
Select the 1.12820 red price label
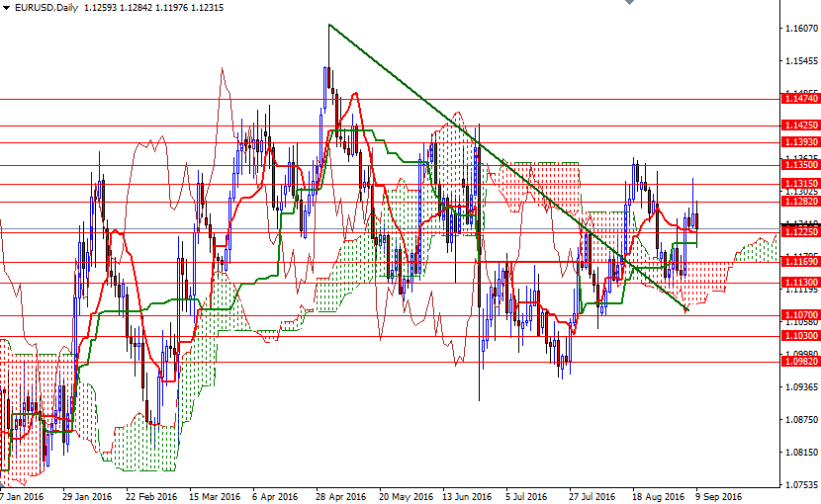coord(799,202)
